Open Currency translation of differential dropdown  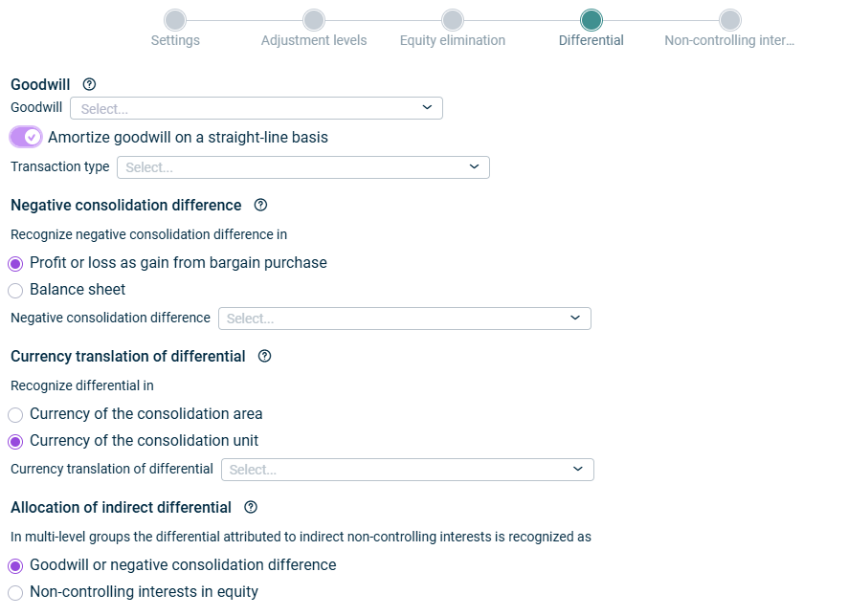[x=407, y=470]
